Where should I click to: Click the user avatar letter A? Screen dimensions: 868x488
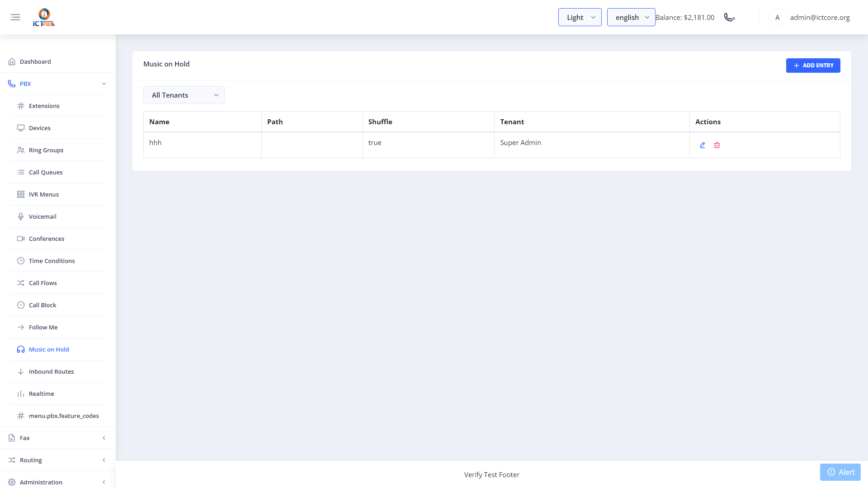tap(777, 17)
